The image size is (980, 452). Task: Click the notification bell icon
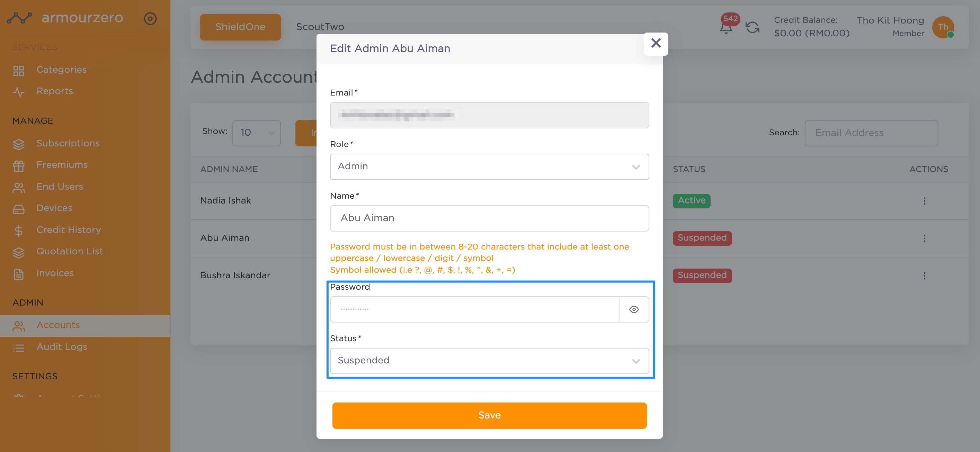(x=726, y=27)
